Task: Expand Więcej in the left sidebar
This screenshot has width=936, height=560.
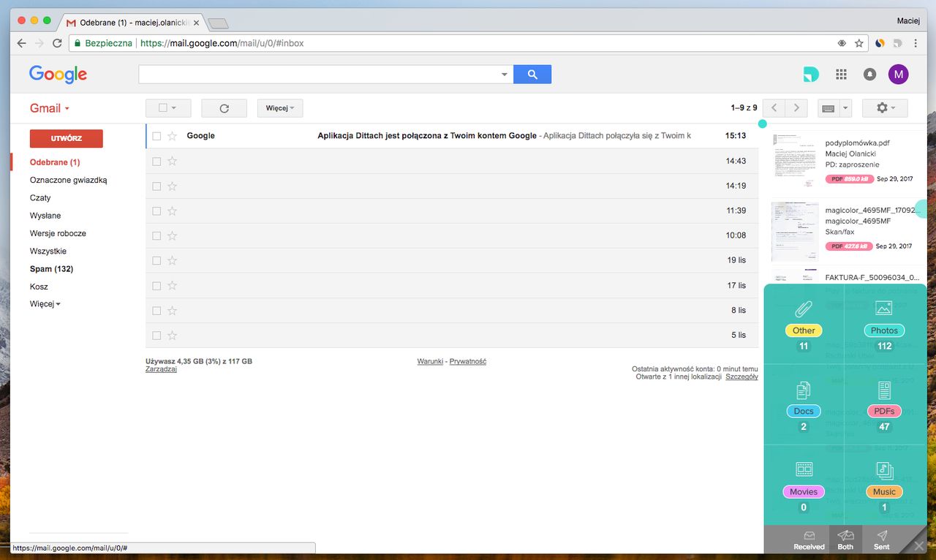Action: pyautogui.click(x=45, y=304)
